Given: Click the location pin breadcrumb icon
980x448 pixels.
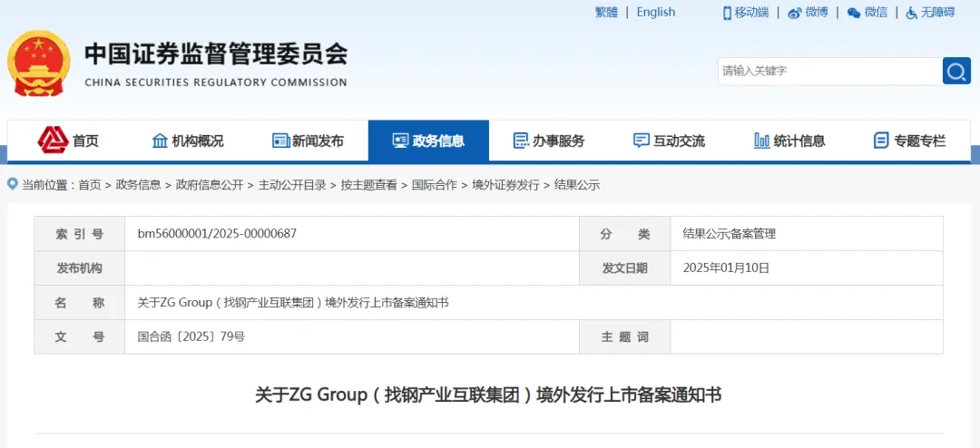Looking at the screenshot, I should click(13, 184).
